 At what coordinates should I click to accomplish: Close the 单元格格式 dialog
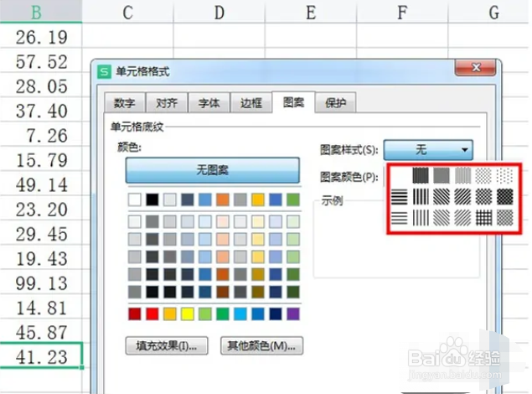(476, 68)
